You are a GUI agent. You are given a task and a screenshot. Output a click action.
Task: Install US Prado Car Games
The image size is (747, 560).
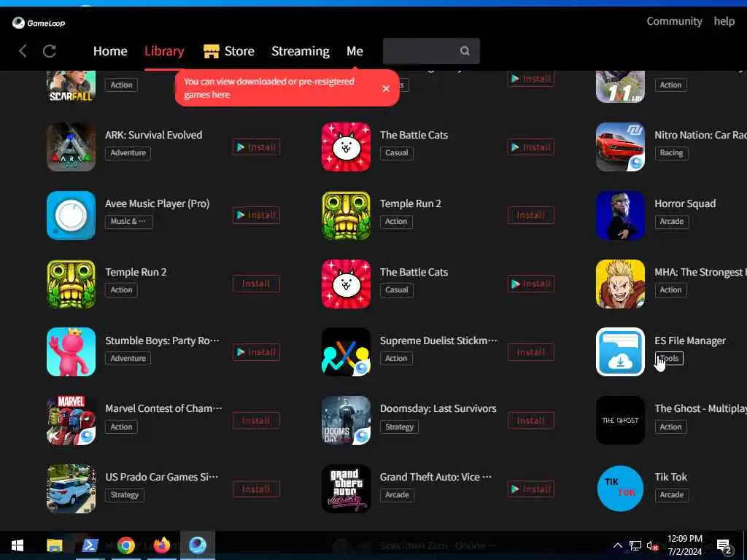click(256, 489)
